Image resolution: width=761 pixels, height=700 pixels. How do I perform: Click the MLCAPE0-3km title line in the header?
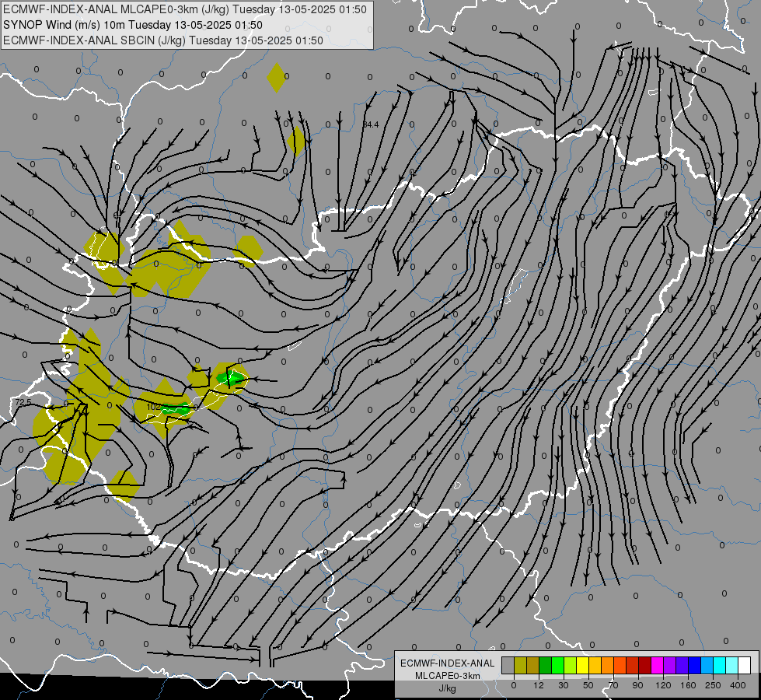[184, 9]
